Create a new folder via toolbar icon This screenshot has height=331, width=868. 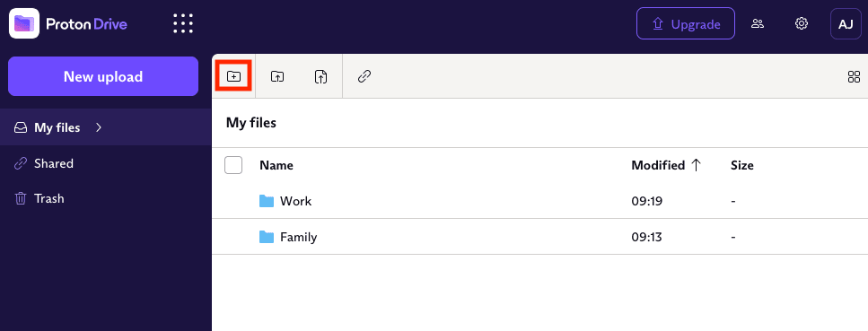[x=233, y=76]
